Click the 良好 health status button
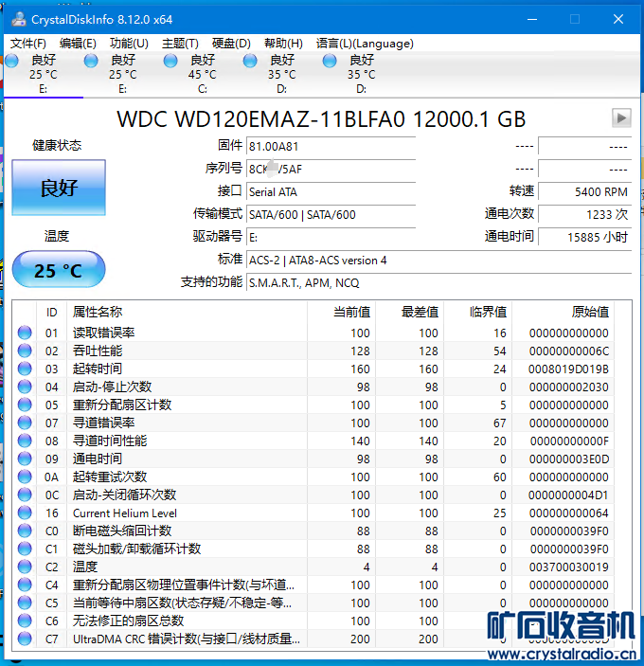The width and height of the screenshot is (644, 666). pos(59,188)
